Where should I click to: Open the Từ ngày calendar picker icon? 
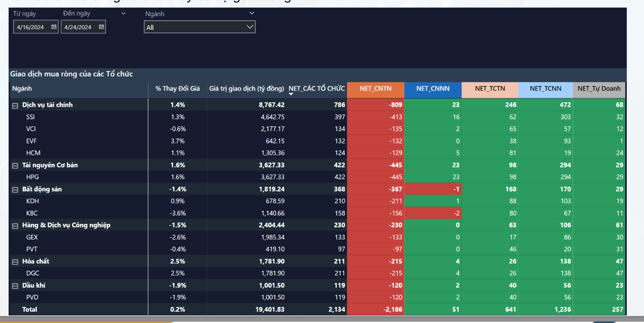click(54, 27)
